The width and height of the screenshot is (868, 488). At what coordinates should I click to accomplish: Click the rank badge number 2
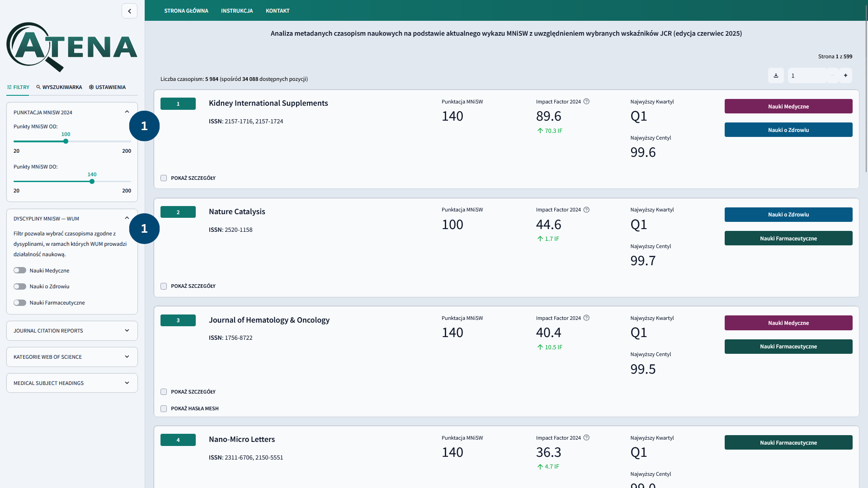click(x=178, y=212)
